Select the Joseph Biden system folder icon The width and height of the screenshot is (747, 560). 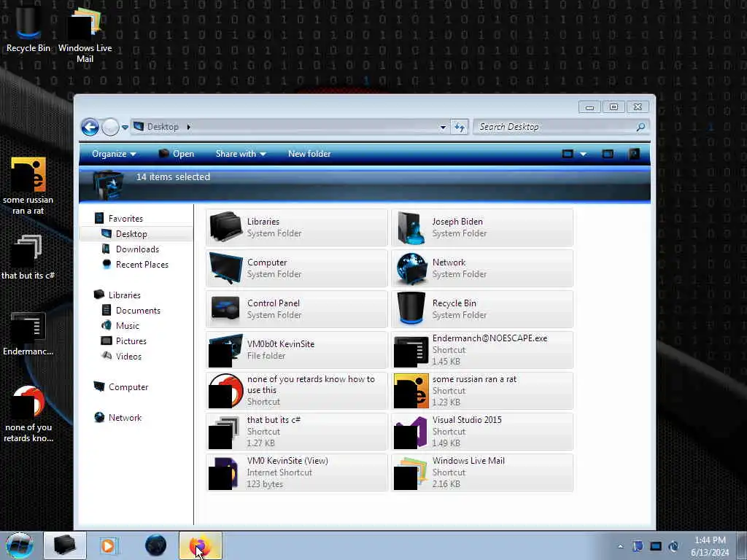(x=411, y=227)
